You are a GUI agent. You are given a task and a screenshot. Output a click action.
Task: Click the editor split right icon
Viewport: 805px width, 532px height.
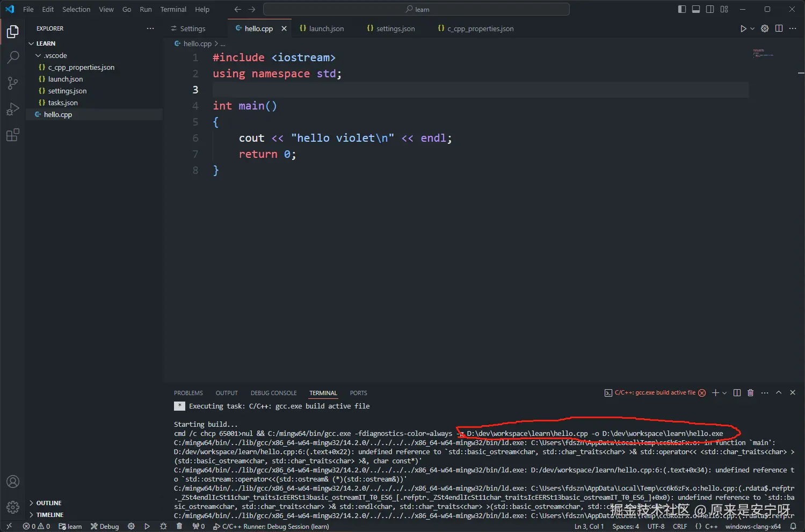(779, 28)
